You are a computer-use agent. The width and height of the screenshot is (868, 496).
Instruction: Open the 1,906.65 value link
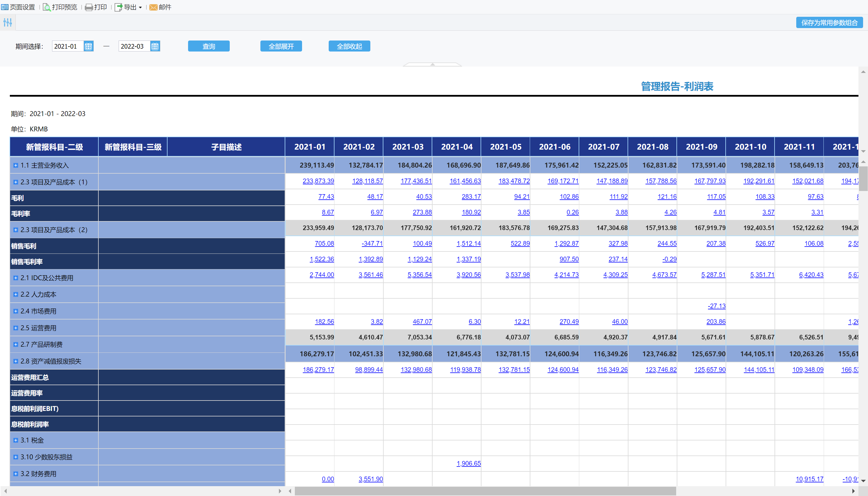point(468,463)
